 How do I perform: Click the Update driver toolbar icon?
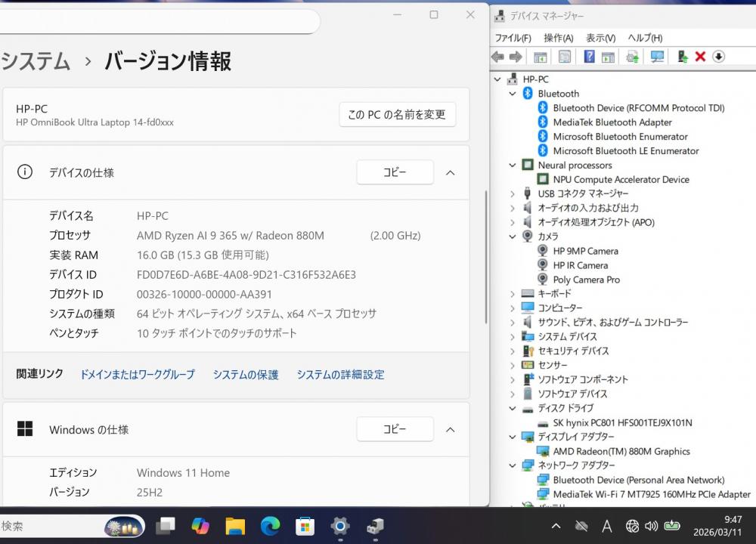(x=682, y=57)
